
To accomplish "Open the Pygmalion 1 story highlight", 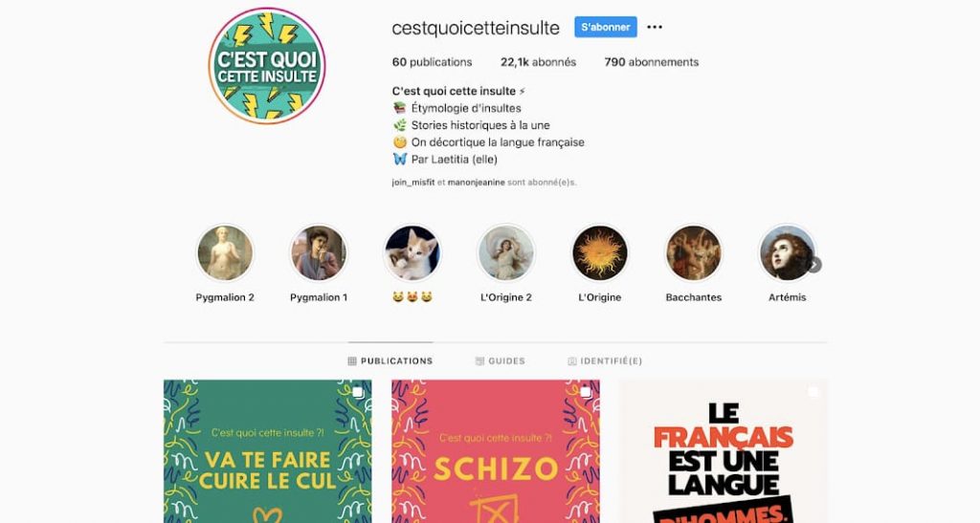I will pos(319,252).
